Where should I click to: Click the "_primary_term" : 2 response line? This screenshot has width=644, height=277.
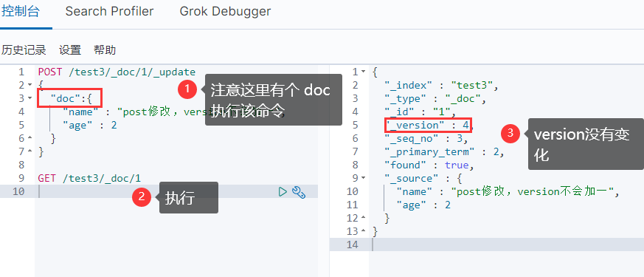point(444,151)
